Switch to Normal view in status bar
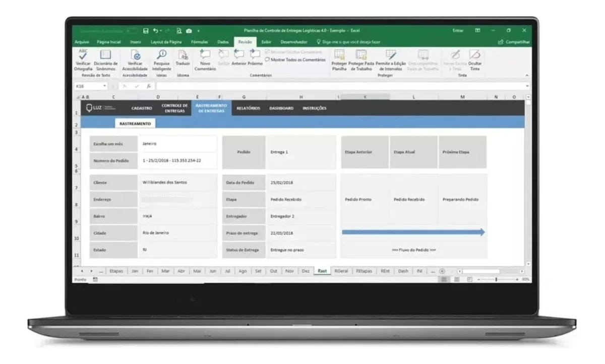 444,279
